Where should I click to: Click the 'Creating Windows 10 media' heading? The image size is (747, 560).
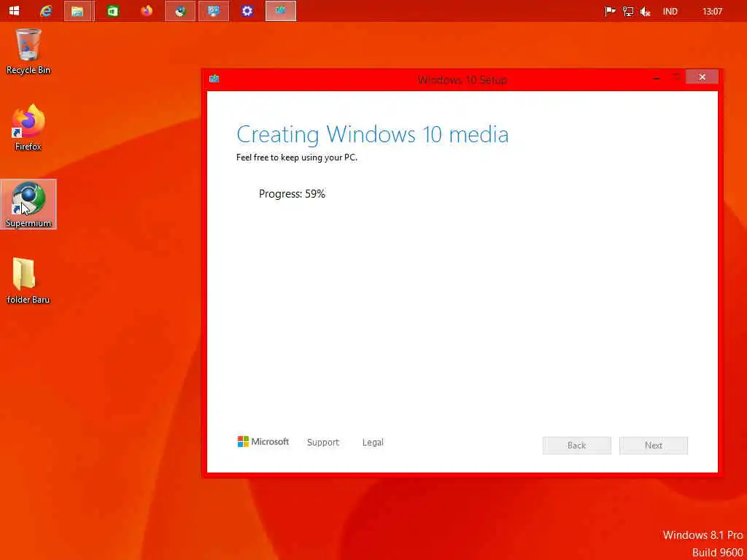pyautogui.click(x=373, y=134)
